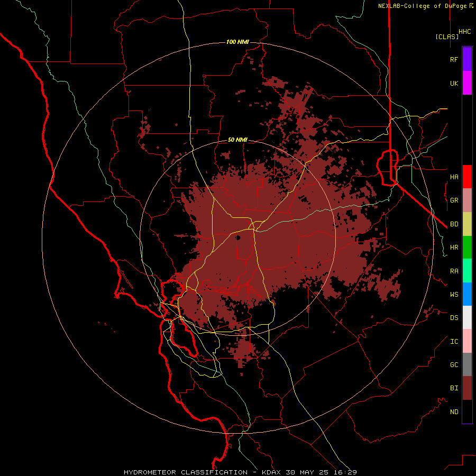Screen dimensions: 476x476
Task: Click the HA red legend swatch
Action: (467, 177)
